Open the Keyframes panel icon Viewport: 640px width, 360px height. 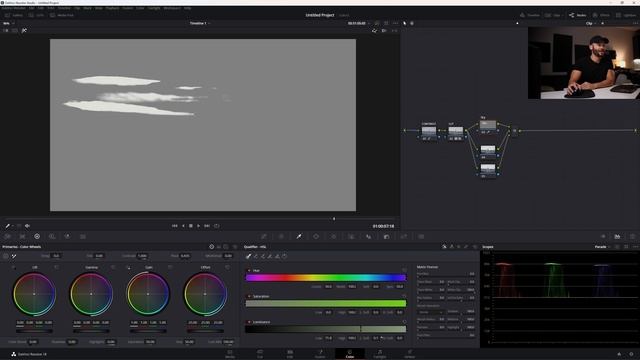tap(603, 236)
